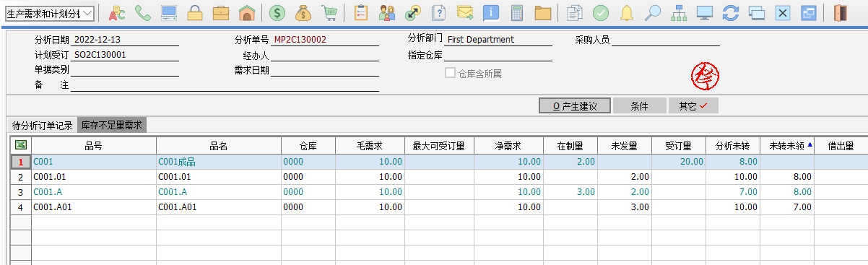Screen dimensions: 868x265
Task: Click the green dollar coin icon
Action: coord(277,12)
